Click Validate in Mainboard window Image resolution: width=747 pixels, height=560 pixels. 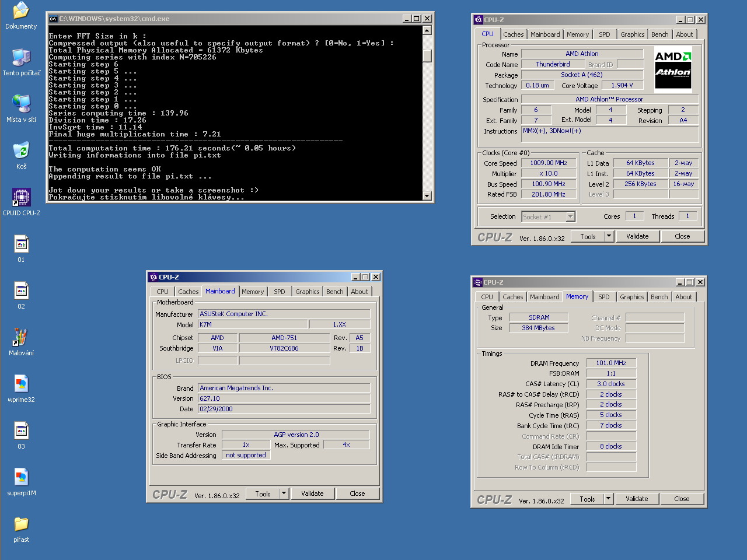pyautogui.click(x=312, y=494)
